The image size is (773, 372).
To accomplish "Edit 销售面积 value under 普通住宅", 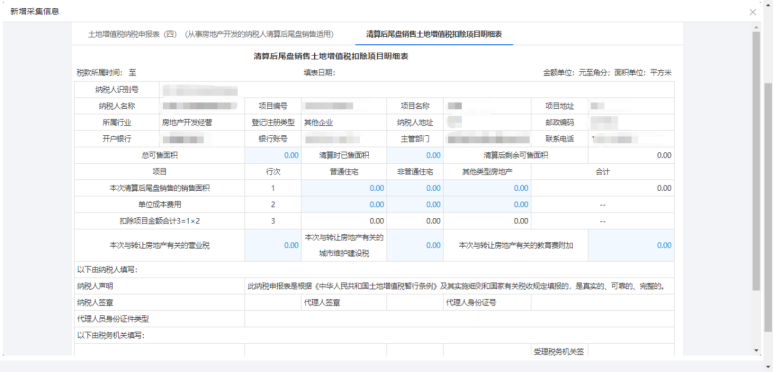I will click(x=344, y=188).
